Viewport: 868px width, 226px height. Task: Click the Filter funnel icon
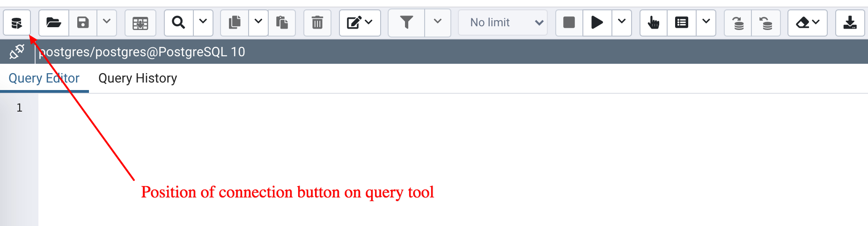tap(406, 23)
